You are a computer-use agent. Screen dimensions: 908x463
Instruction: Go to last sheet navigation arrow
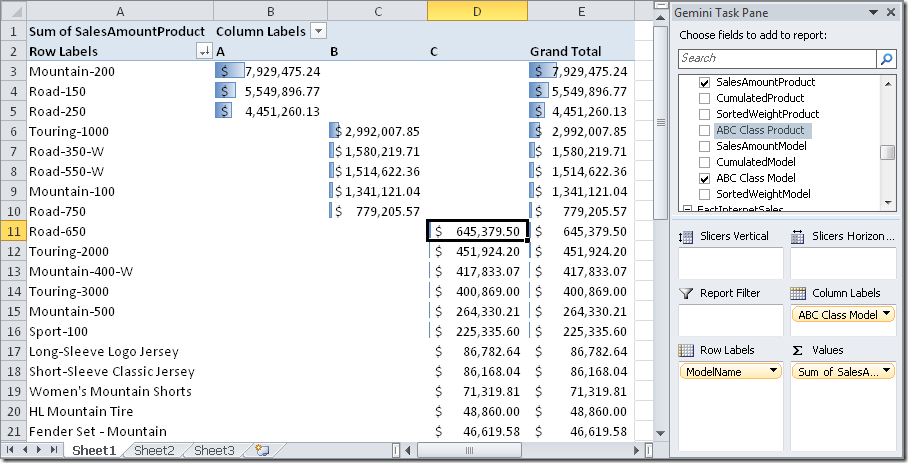54,450
